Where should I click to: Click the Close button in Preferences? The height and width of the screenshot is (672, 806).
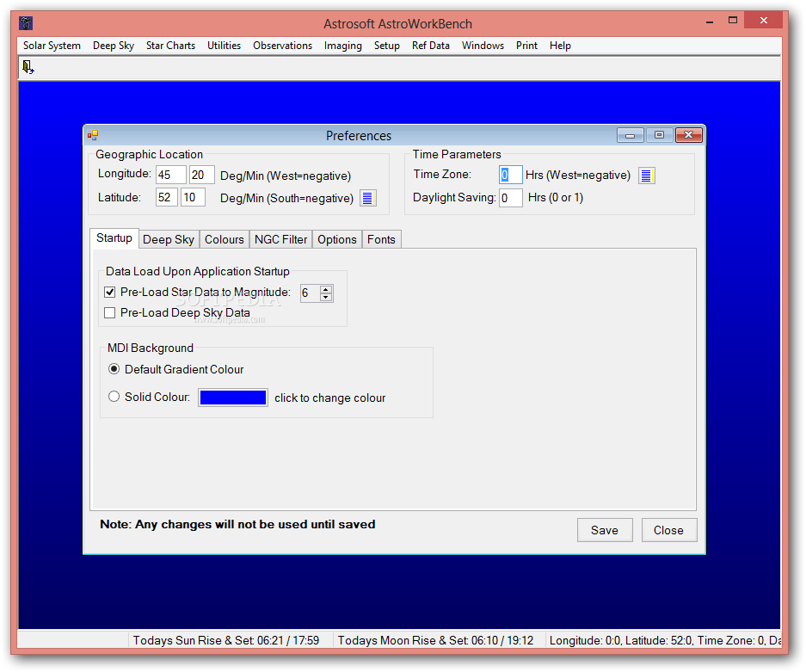tap(668, 530)
